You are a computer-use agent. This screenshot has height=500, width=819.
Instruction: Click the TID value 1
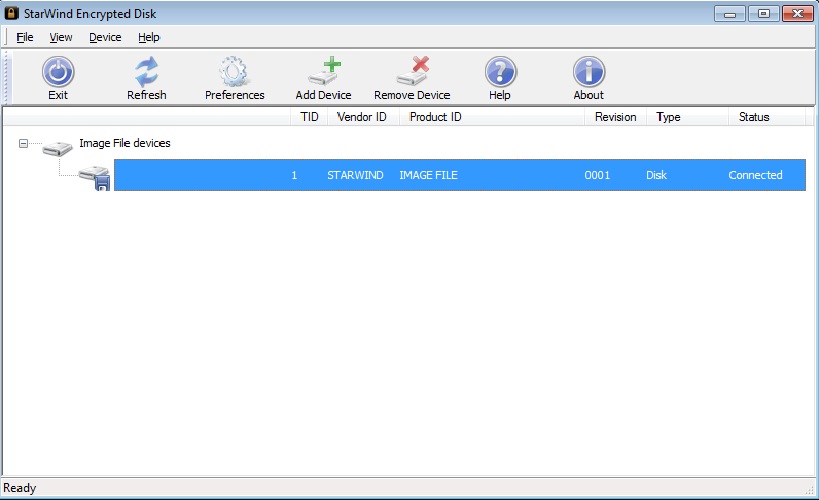294,175
